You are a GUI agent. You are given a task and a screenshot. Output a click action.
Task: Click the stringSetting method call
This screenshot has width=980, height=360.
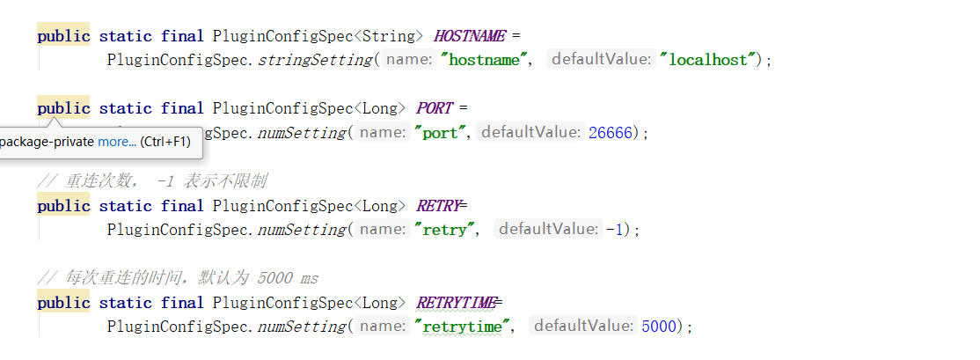[315, 60]
